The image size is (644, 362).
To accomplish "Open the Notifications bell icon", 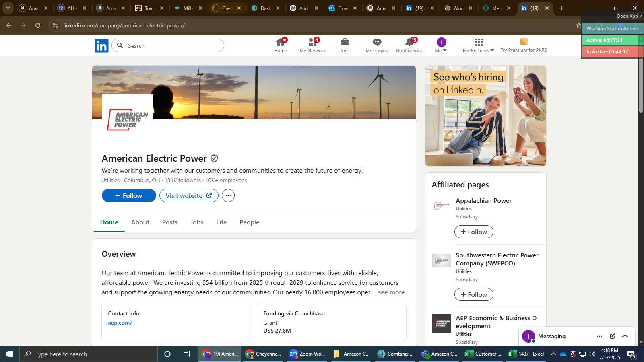I will pyautogui.click(x=409, y=45).
